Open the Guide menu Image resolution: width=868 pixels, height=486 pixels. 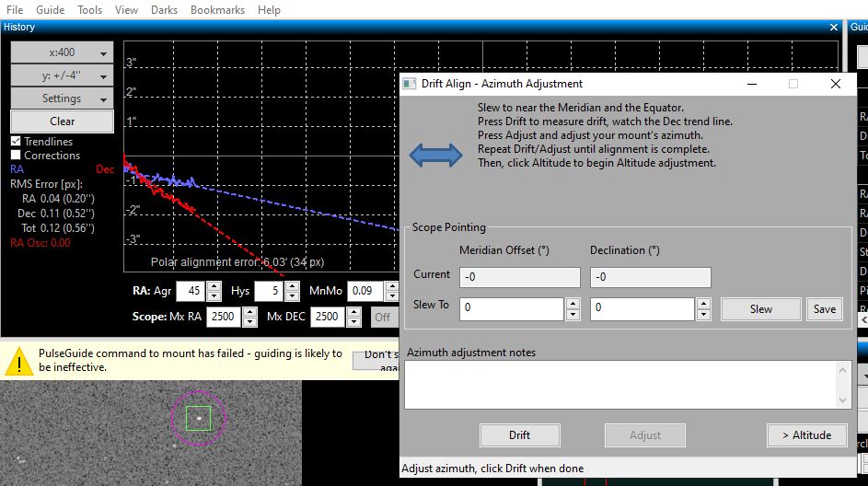point(50,10)
